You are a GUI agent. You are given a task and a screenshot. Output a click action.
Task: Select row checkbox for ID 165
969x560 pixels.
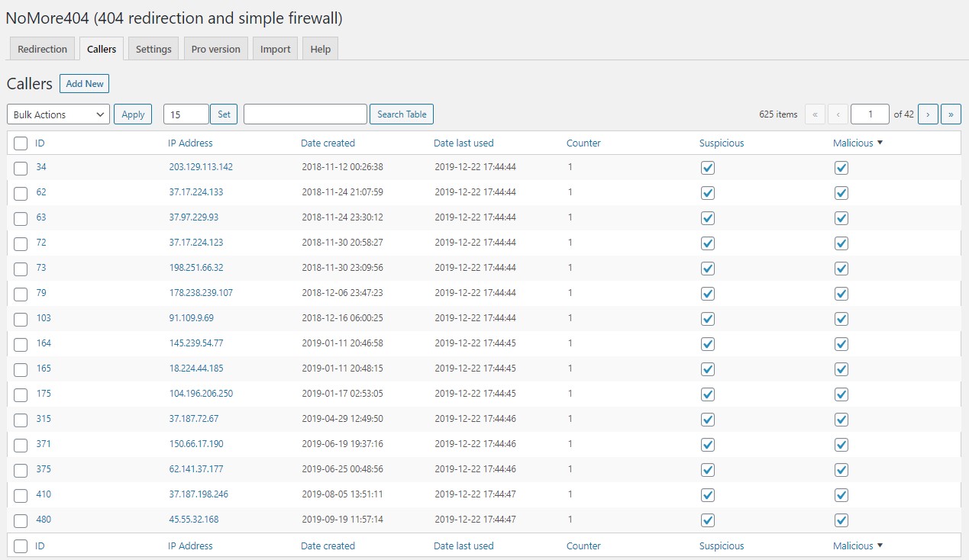click(x=21, y=369)
